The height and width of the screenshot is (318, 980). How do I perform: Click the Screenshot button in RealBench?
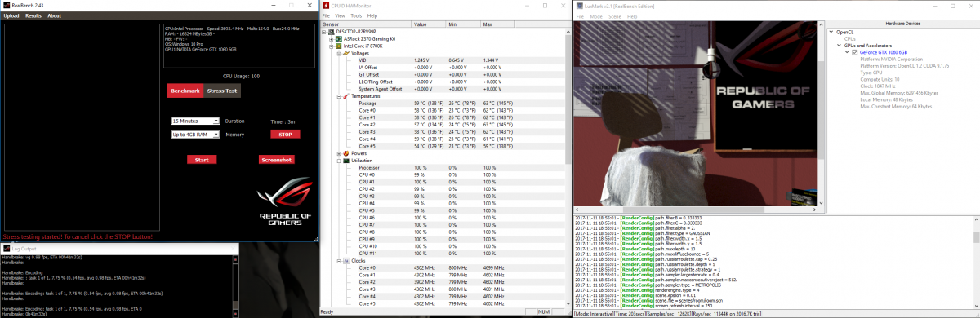point(276,160)
